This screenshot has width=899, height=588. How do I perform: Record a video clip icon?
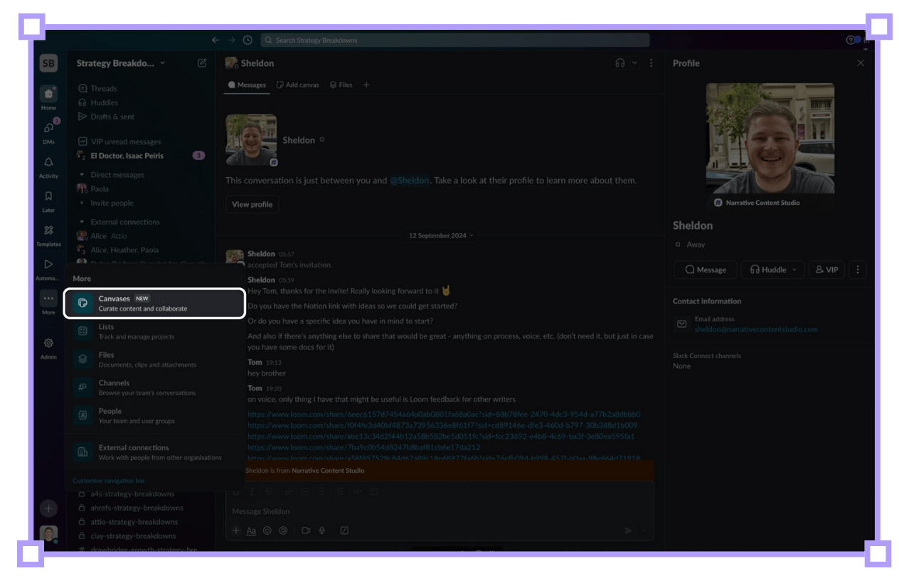tap(306, 530)
